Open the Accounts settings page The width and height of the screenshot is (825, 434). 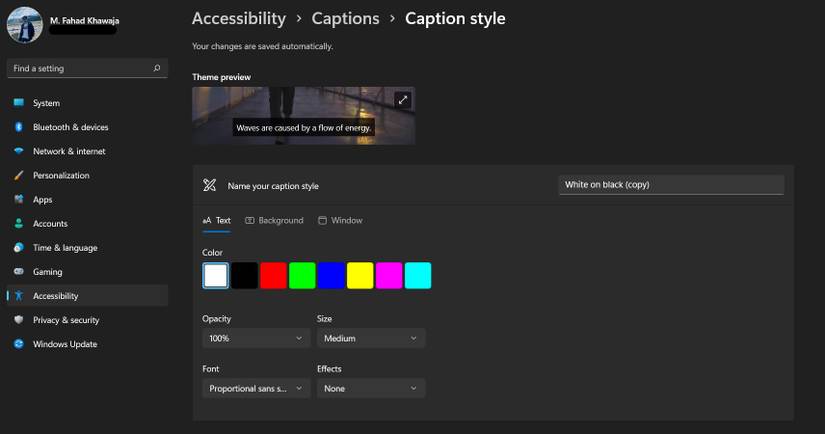[x=50, y=224]
